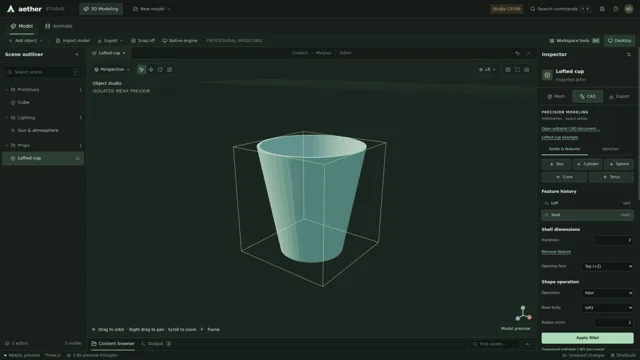
Task: Add a Box solid
Action: [x=556, y=164]
